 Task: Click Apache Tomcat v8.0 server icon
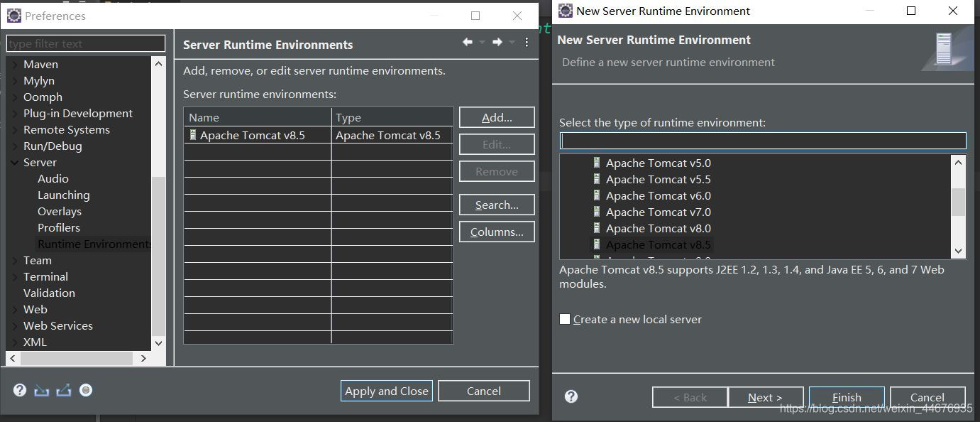point(597,228)
